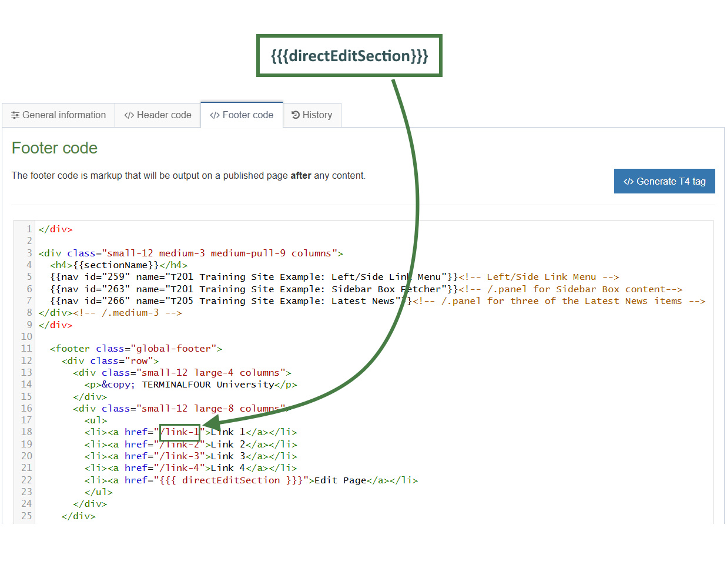The height and width of the screenshot is (588, 727).
Task: Click the sliders icon on General information tab
Action: point(15,115)
